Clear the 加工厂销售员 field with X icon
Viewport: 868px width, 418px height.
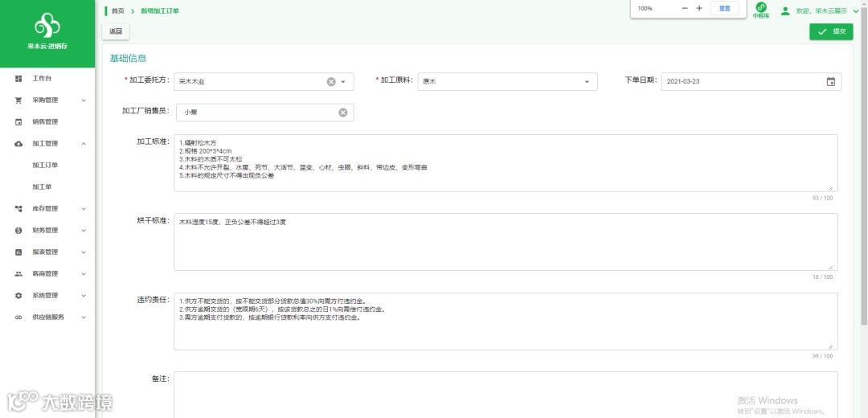pos(342,113)
